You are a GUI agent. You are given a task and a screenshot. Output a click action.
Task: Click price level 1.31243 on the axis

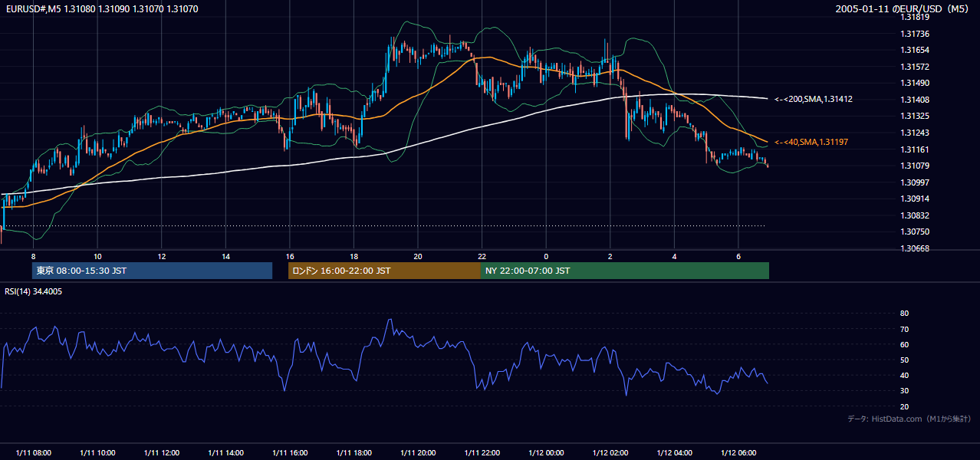tap(915, 133)
